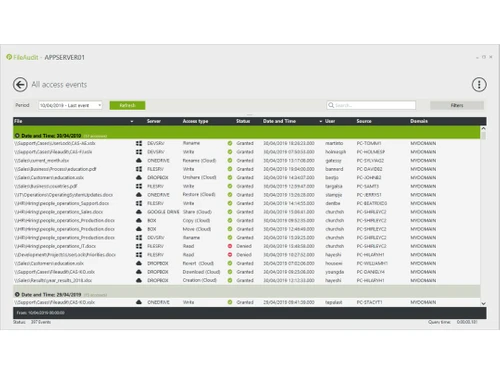Click the magnifier icon in search box
This screenshot has height=375, width=500.
click(x=331, y=105)
